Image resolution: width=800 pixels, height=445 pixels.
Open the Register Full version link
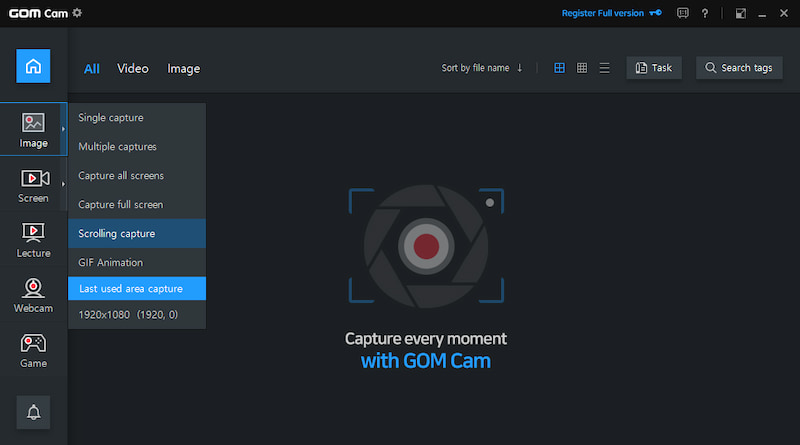point(608,13)
